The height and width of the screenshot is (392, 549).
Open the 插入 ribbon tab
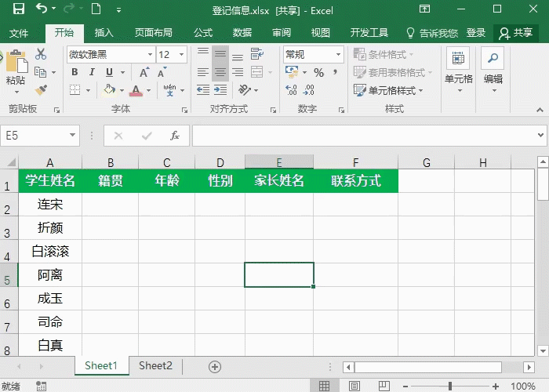104,33
